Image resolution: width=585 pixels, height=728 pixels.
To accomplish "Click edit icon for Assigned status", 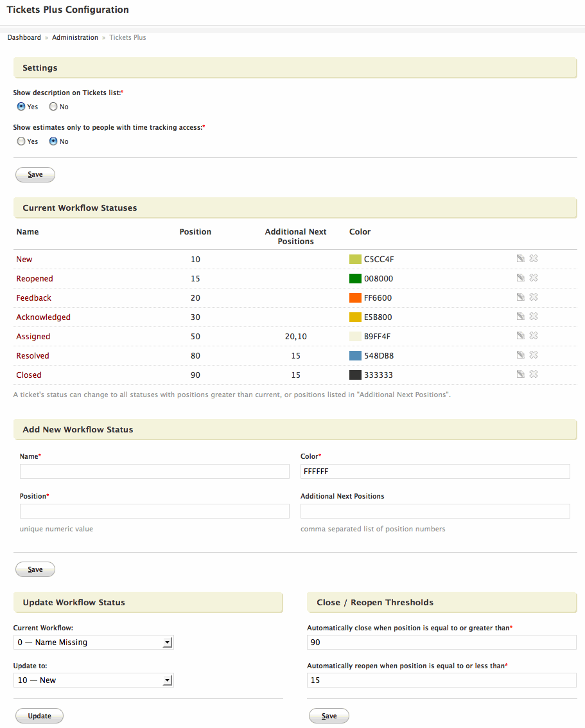I will pyautogui.click(x=520, y=336).
